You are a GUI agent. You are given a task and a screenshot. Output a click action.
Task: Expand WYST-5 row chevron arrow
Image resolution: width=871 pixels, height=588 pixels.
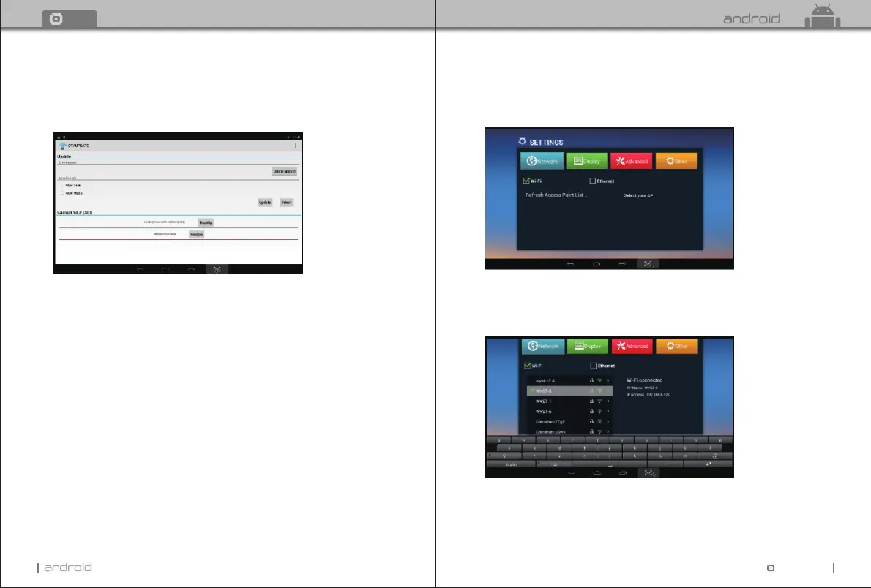[608, 412]
